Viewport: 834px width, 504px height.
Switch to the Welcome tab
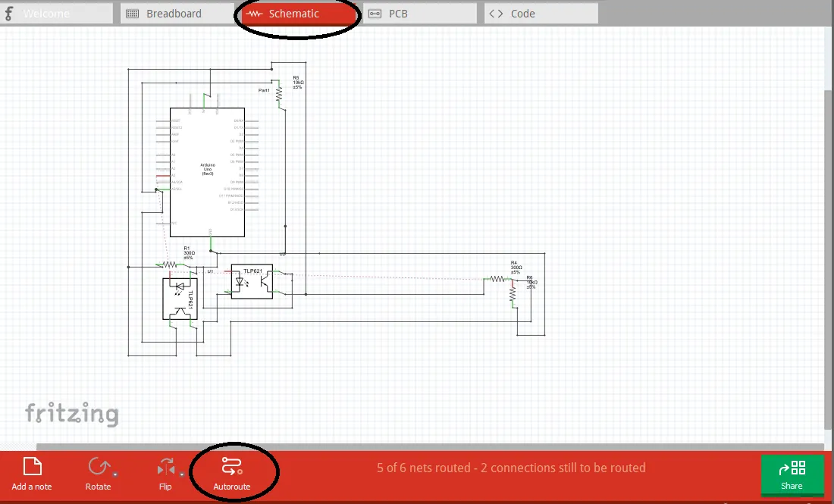(56, 14)
